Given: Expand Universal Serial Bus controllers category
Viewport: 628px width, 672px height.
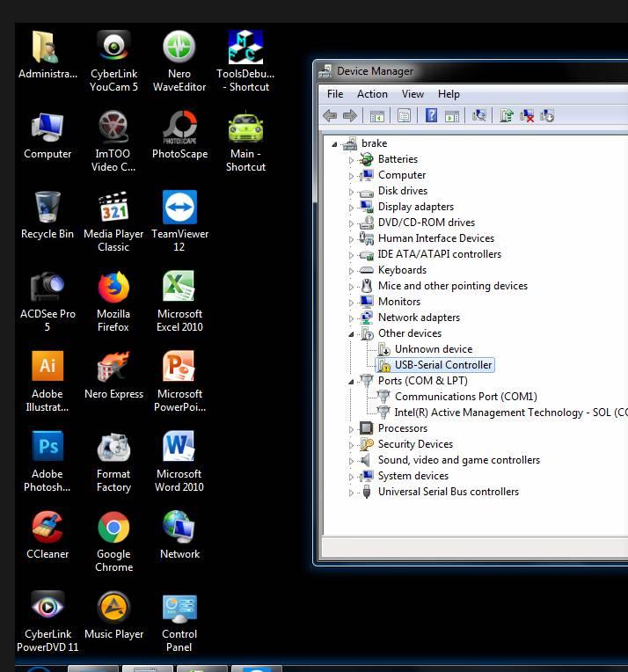Looking at the screenshot, I should click(x=351, y=493).
